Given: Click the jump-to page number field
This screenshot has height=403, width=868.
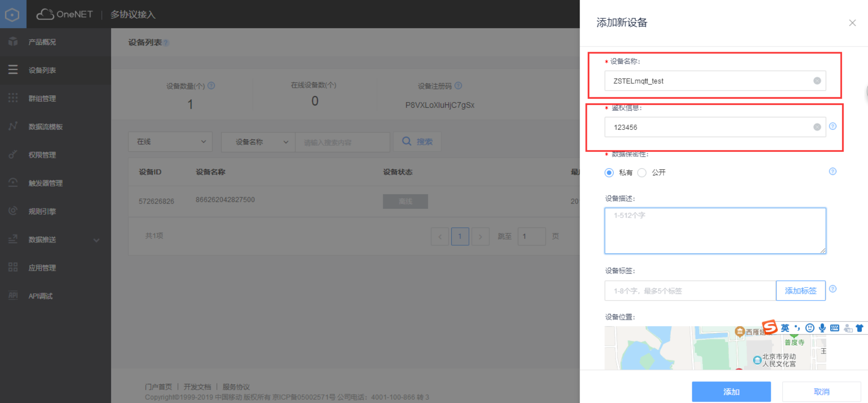Looking at the screenshot, I should coord(532,236).
